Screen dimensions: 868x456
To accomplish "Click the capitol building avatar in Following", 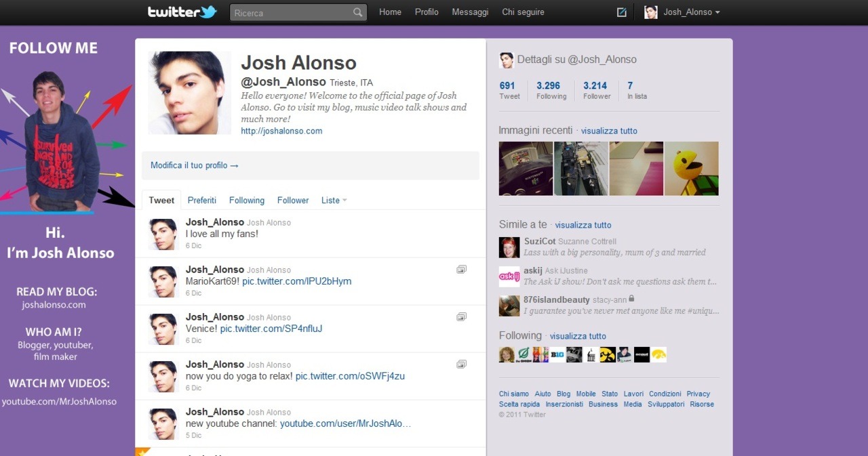I will click(x=591, y=354).
